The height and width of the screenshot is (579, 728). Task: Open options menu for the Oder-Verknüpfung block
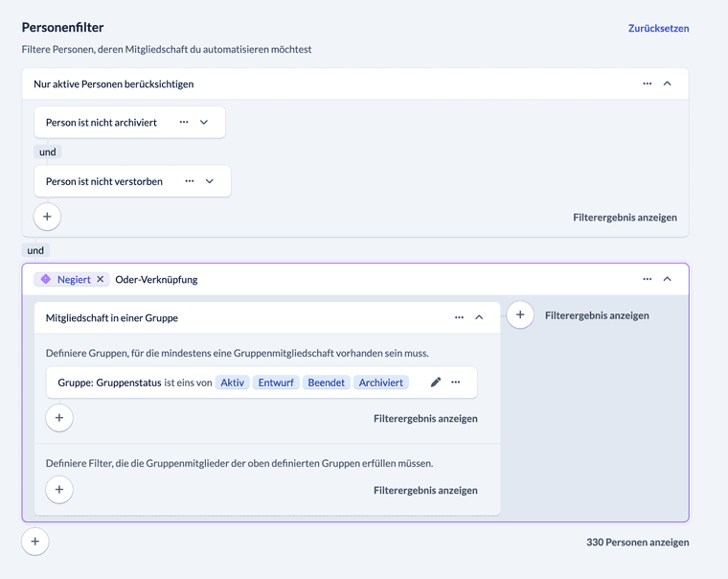tap(648, 279)
